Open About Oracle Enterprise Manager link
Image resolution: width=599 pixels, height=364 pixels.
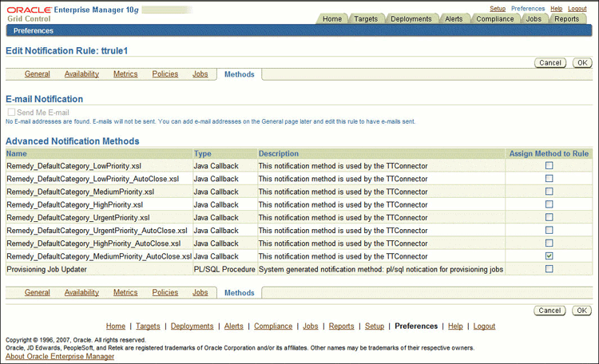60,357
